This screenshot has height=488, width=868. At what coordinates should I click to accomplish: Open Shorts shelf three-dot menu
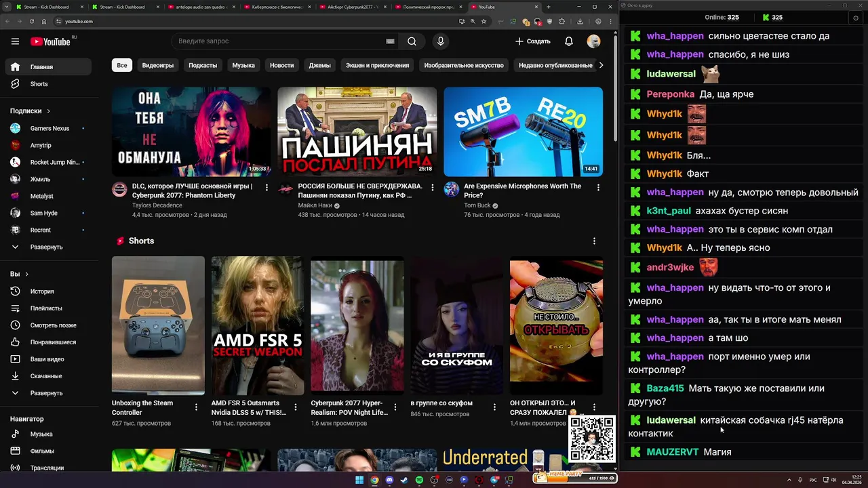(595, 241)
